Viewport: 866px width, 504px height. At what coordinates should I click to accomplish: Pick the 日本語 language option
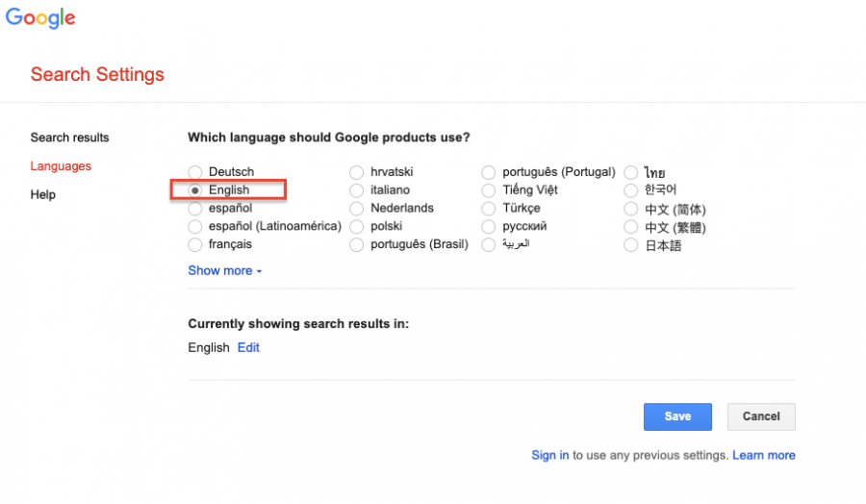(630, 245)
